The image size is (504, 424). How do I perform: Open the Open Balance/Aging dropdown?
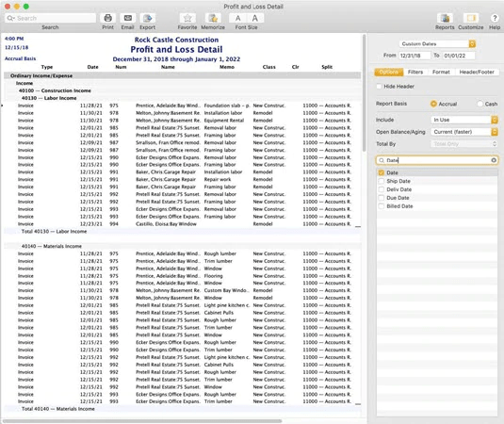[464, 132]
